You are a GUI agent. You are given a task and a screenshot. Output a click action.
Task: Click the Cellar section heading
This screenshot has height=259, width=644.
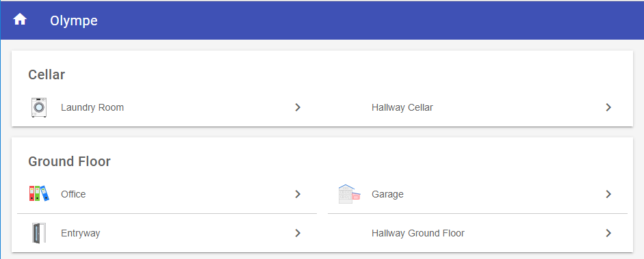click(47, 74)
